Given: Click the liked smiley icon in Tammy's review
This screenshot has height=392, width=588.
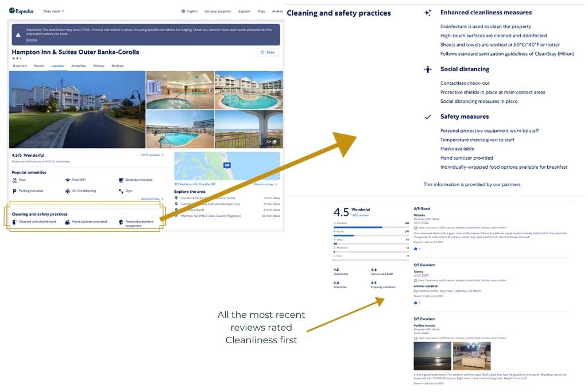Looking at the screenshot, I should click(x=416, y=280).
